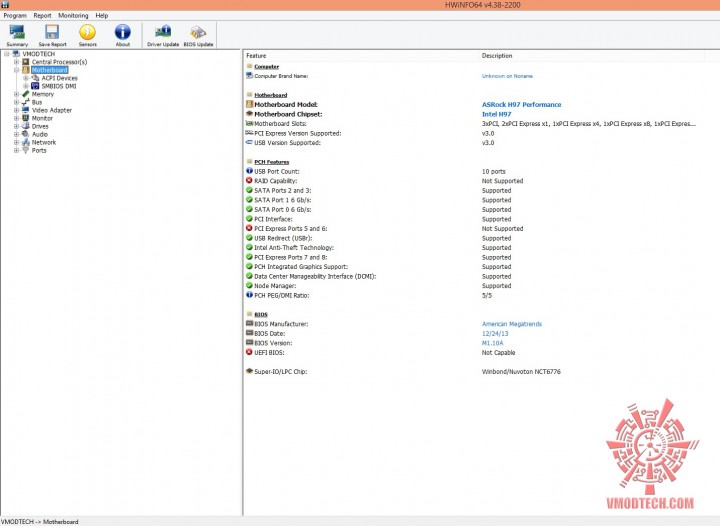Click the ACPI Devices tree icon

click(35, 78)
